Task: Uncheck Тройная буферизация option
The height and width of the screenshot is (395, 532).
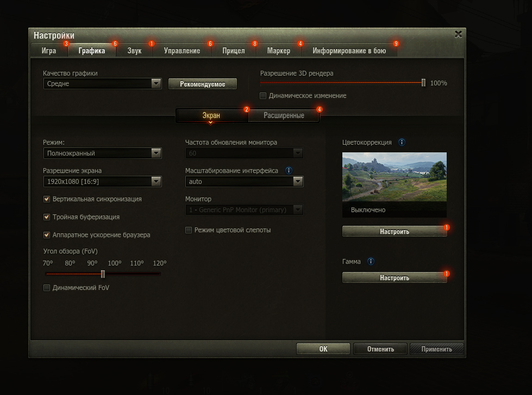Action: (47, 217)
